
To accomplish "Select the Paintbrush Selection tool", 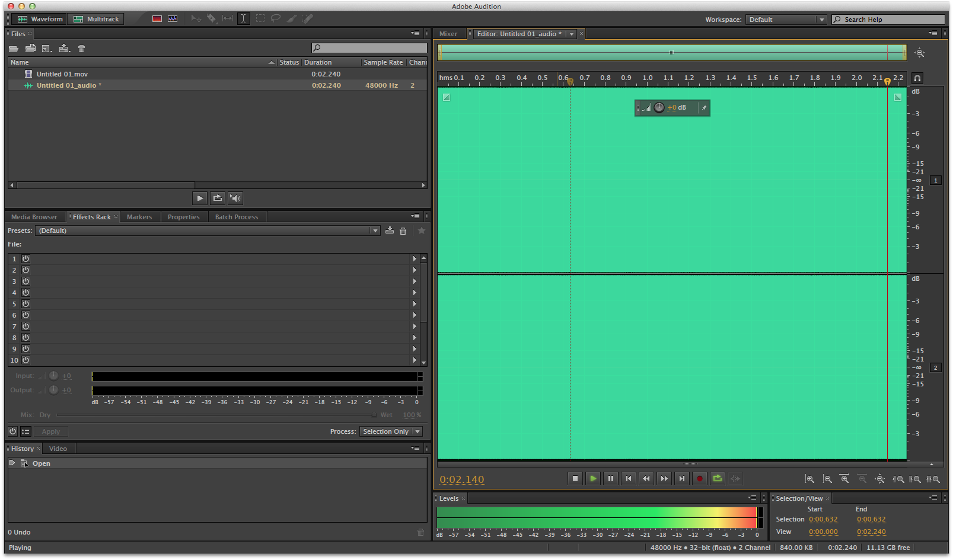I will pos(291,18).
